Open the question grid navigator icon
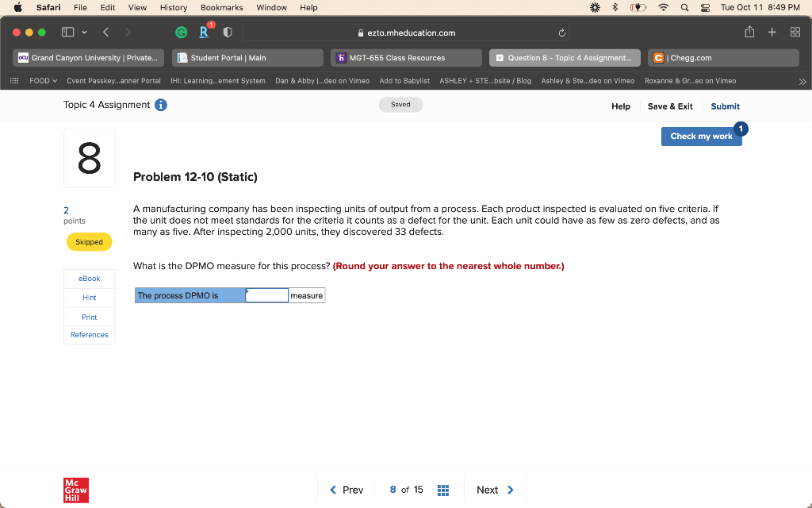This screenshot has width=812, height=508. coord(442,491)
